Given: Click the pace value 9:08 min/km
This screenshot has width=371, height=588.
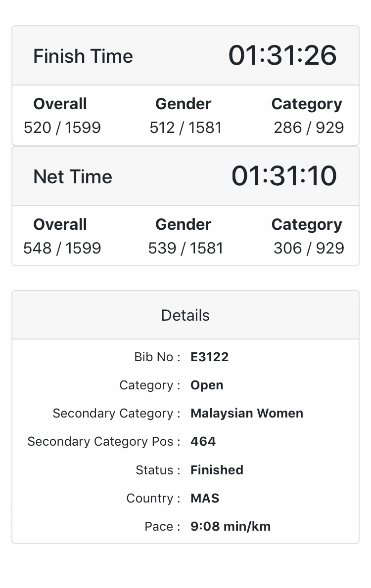Looking at the screenshot, I should (231, 526).
